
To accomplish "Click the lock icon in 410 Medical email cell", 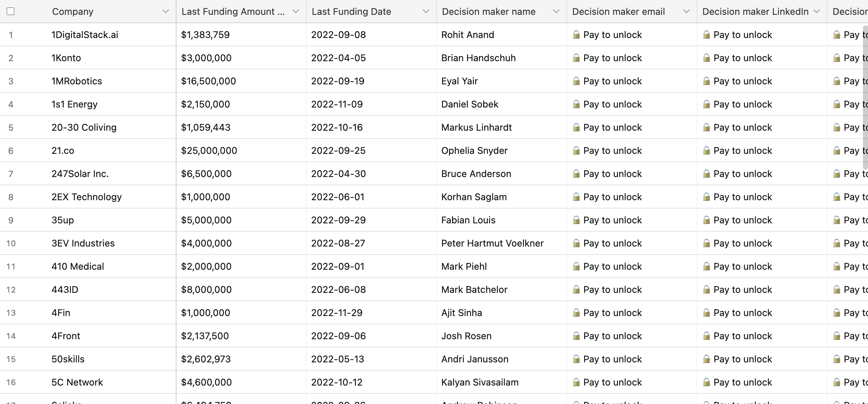I will pyautogui.click(x=576, y=266).
